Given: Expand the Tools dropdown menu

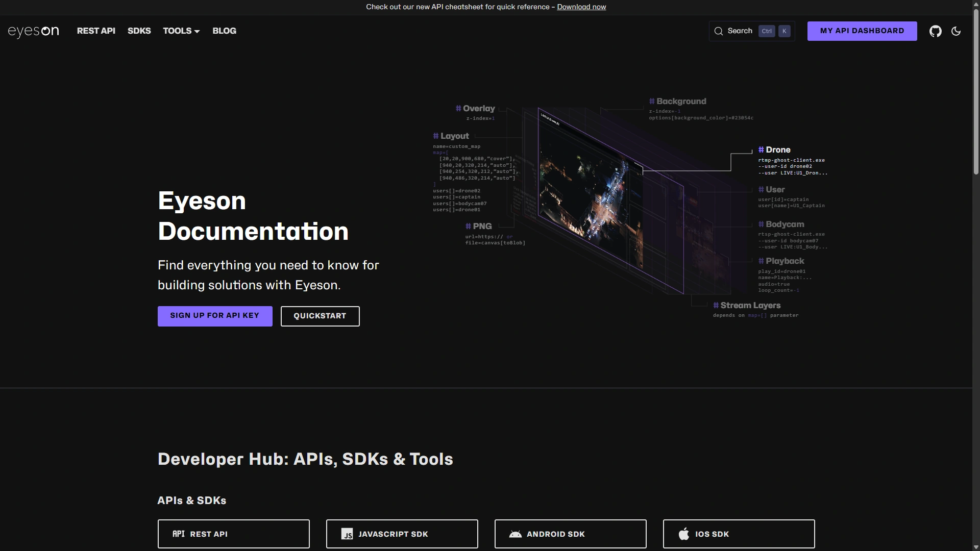Looking at the screenshot, I should tap(181, 31).
